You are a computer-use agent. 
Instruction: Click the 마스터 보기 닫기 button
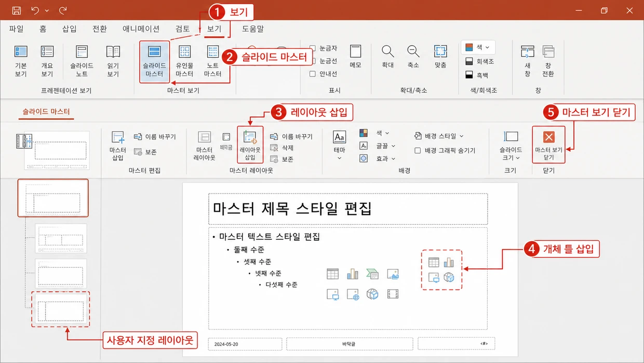click(x=549, y=145)
